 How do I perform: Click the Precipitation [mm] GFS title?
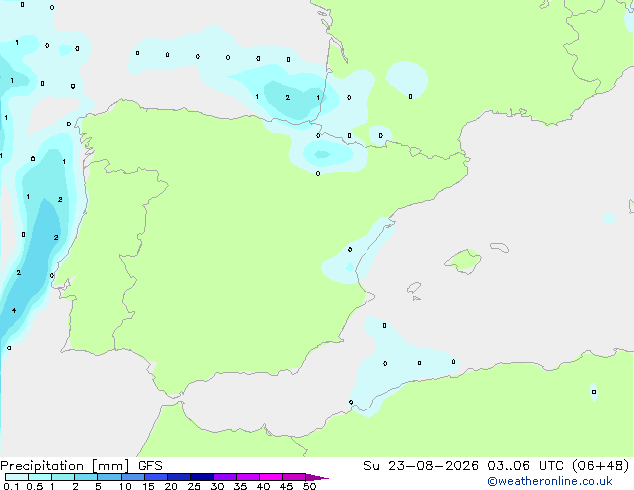pyautogui.click(x=81, y=466)
